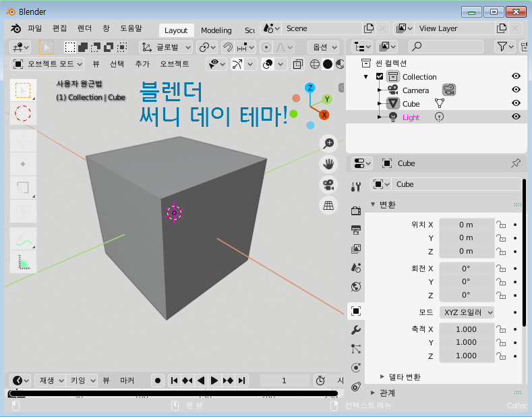Click the Cube mesh data icon in the outliner
Image resolution: width=532 pixels, height=417 pixels.
point(440,103)
